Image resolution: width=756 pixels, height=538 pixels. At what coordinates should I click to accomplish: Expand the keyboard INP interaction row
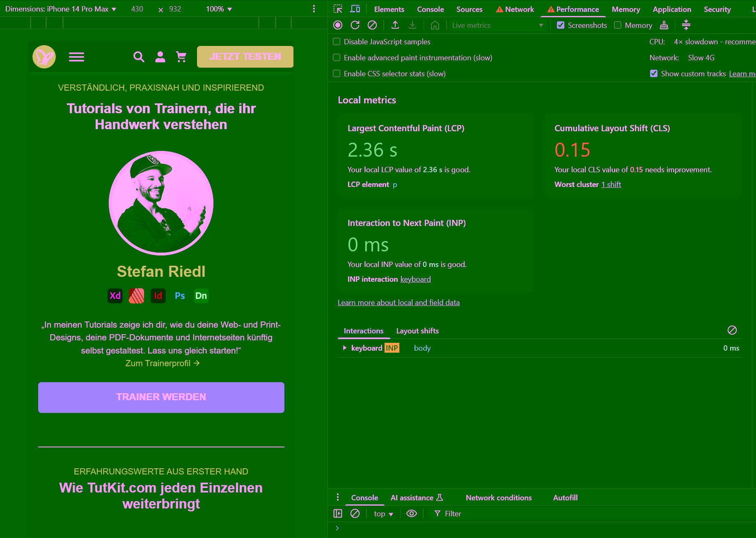point(345,348)
